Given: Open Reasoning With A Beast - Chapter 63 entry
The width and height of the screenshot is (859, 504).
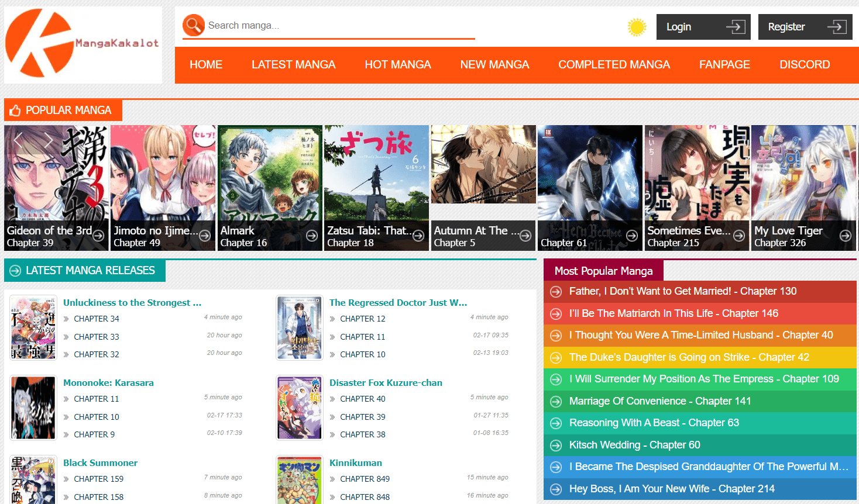Looking at the screenshot, I should tap(700, 423).
